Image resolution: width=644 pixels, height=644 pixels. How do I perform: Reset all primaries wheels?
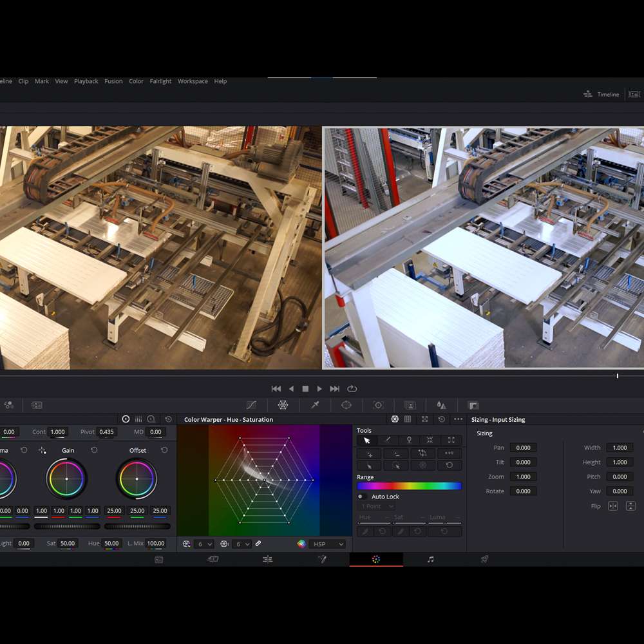[168, 419]
